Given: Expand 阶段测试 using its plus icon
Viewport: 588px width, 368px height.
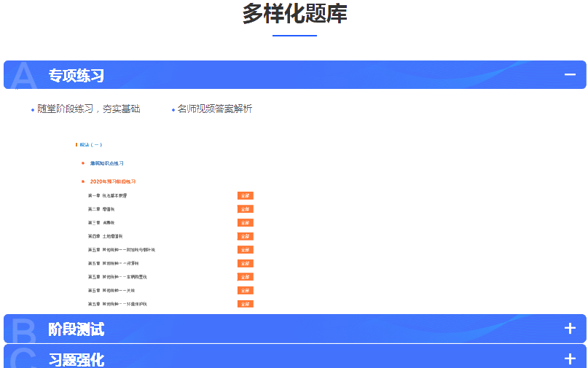Looking at the screenshot, I should pos(570,329).
